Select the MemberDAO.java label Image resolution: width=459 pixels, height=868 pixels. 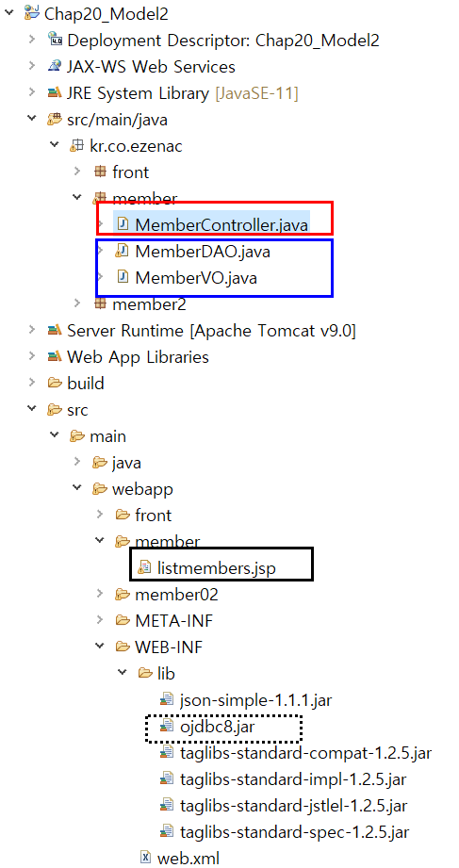pyautogui.click(x=203, y=252)
